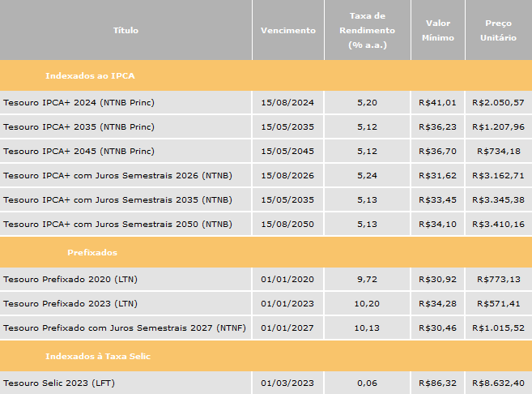Click Tesouro Prefixado 2020 (LTN) title

pos(70,279)
